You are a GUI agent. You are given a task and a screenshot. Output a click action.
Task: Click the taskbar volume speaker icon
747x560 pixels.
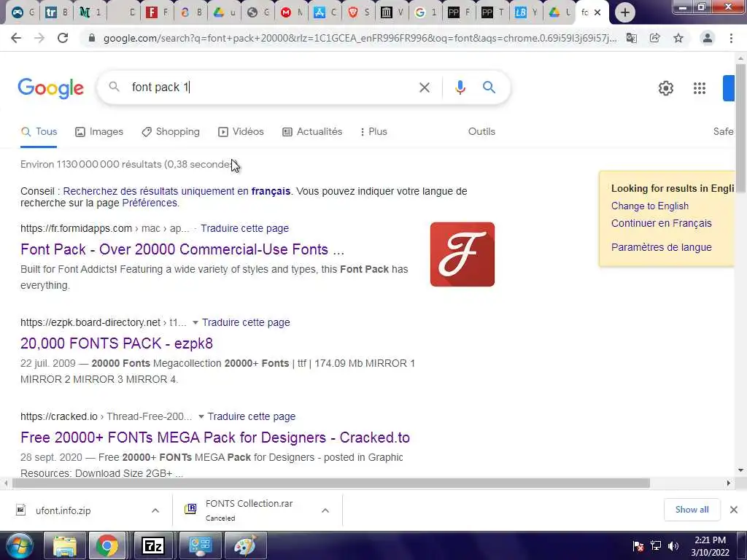(673, 546)
